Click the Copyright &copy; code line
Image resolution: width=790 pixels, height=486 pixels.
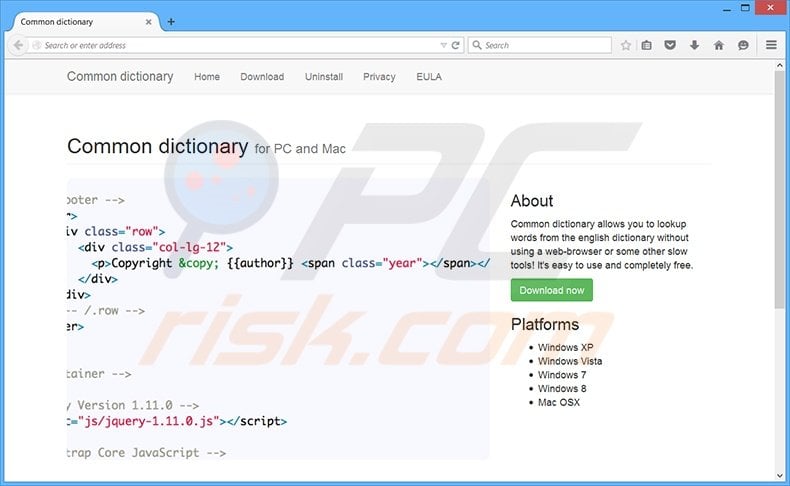pos(291,263)
